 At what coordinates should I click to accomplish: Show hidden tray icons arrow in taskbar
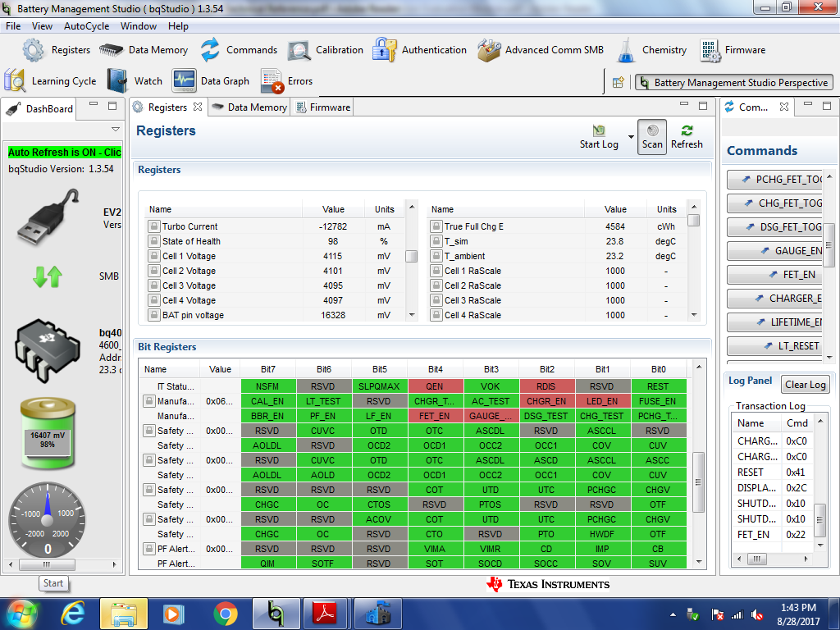click(x=673, y=614)
